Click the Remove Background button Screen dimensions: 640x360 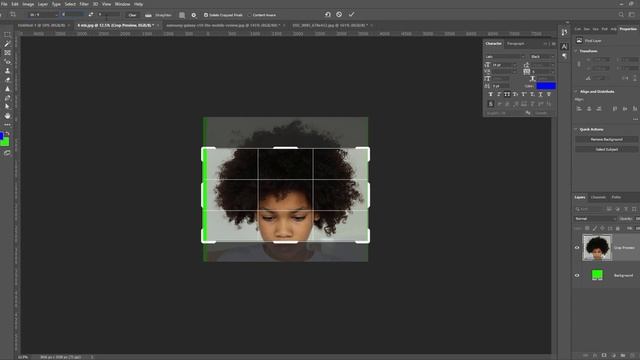pyautogui.click(x=607, y=140)
